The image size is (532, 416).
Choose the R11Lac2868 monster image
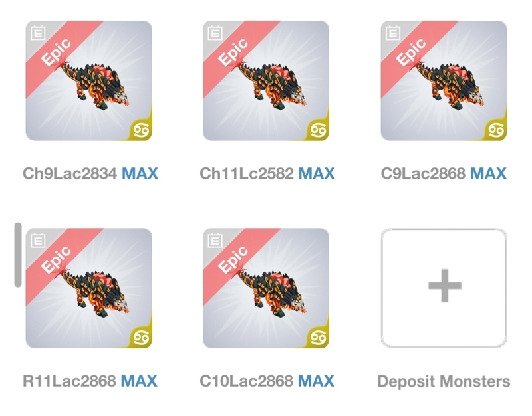89,288
